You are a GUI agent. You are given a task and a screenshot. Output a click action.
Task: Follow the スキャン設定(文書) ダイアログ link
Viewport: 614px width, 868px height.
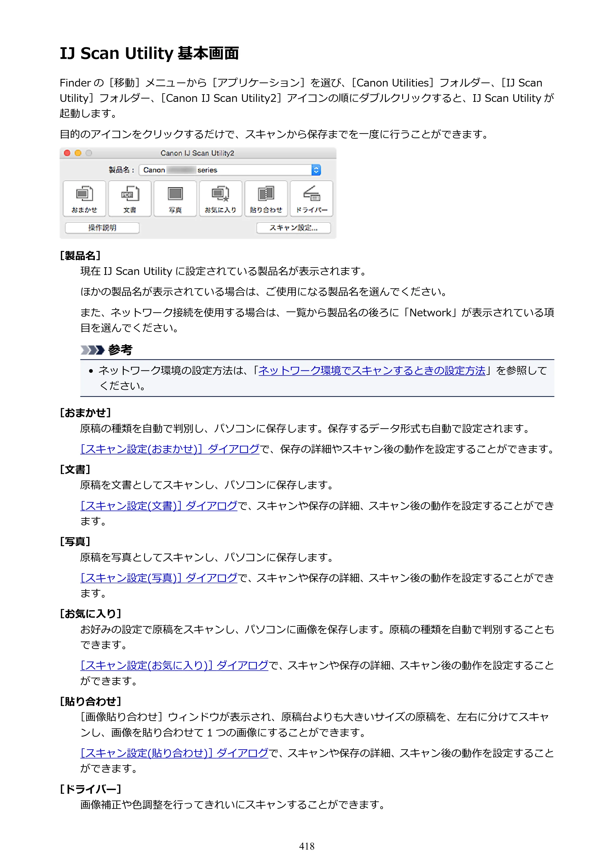coord(159,506)
